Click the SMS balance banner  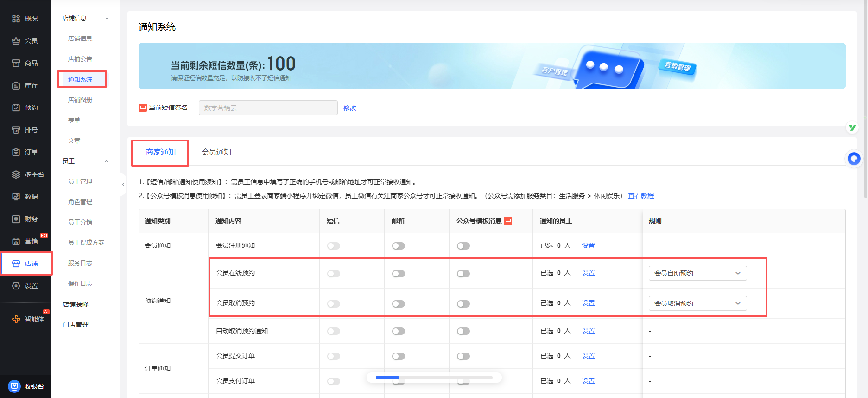(492, 66)
